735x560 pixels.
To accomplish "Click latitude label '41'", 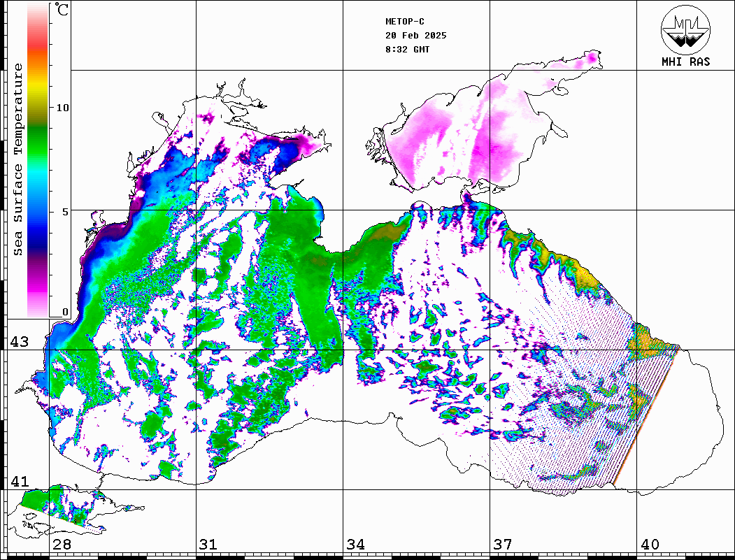I will [20, 481].
